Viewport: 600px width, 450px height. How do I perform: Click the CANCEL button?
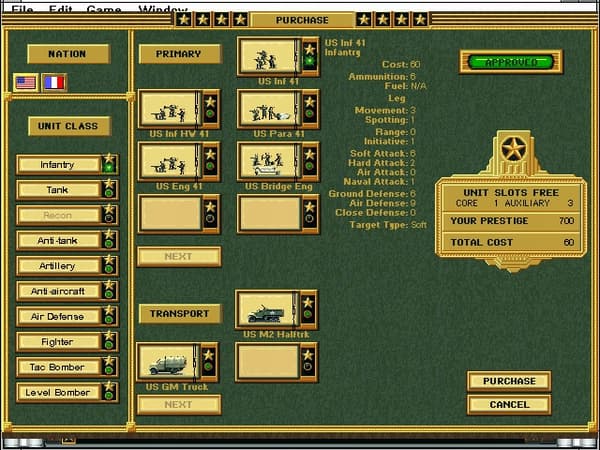[x=509, y=404]
